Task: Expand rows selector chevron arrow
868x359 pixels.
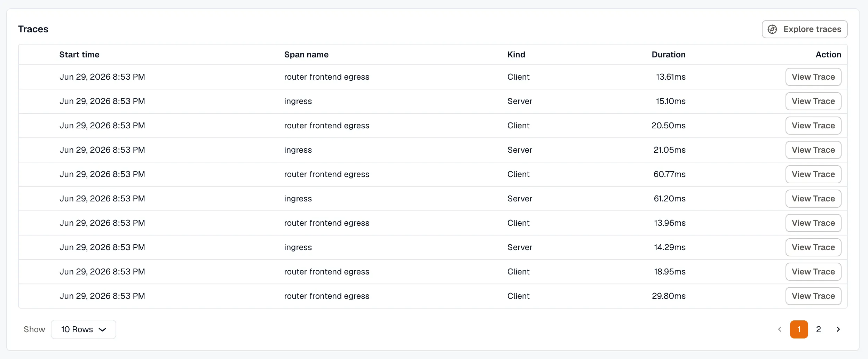Action: [x=102, y=330]
